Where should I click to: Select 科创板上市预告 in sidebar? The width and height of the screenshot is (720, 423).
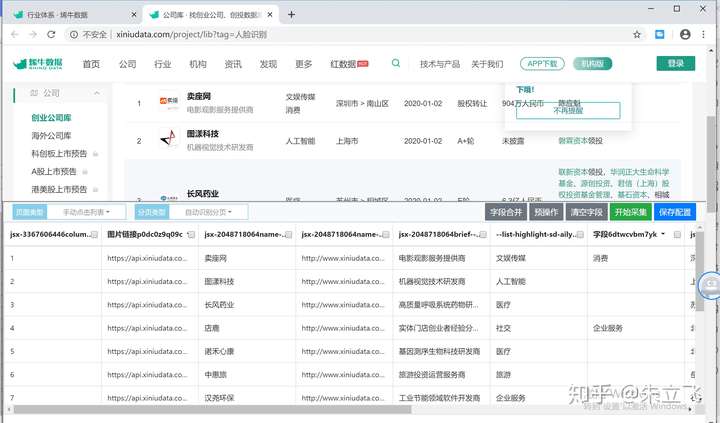[59, 154]
